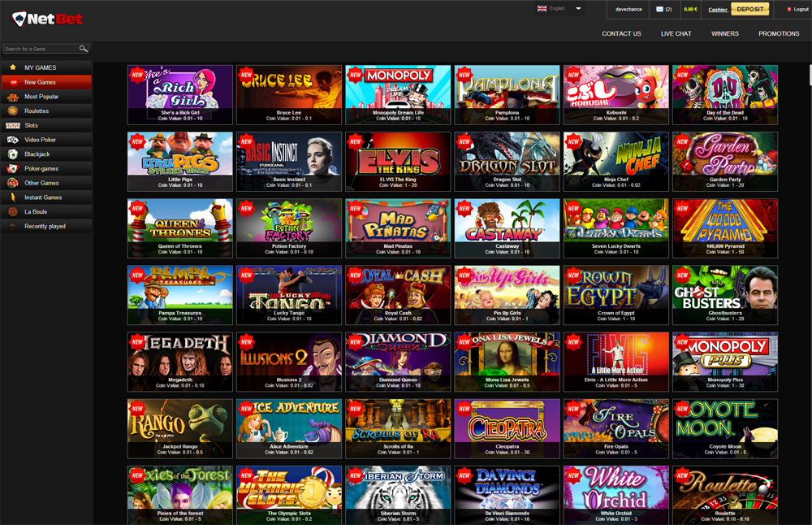Click the davechance username

(x=628, y=9)
